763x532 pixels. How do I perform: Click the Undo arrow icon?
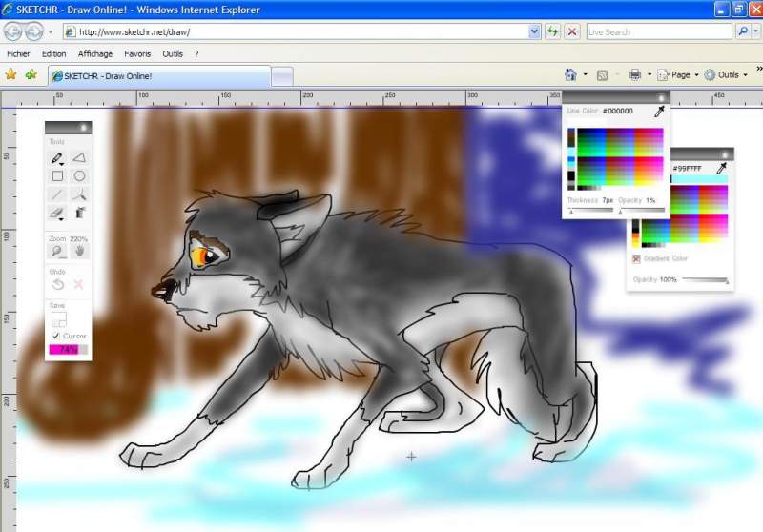click(x=58, y=284)
